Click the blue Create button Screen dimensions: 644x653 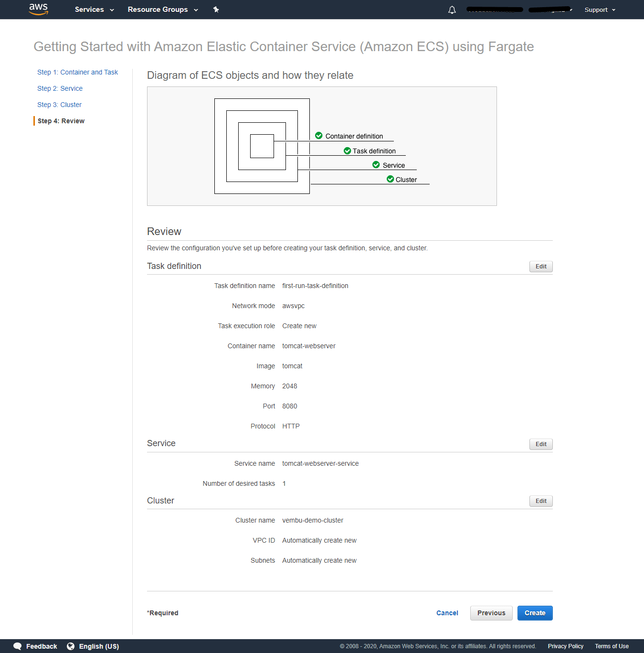[x=535, y=613]
